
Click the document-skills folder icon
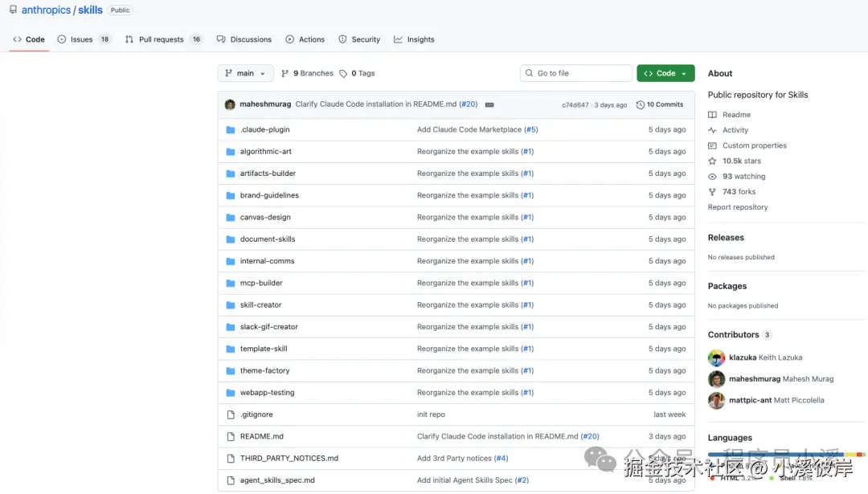pyautogui.click(x=231, y=239)
